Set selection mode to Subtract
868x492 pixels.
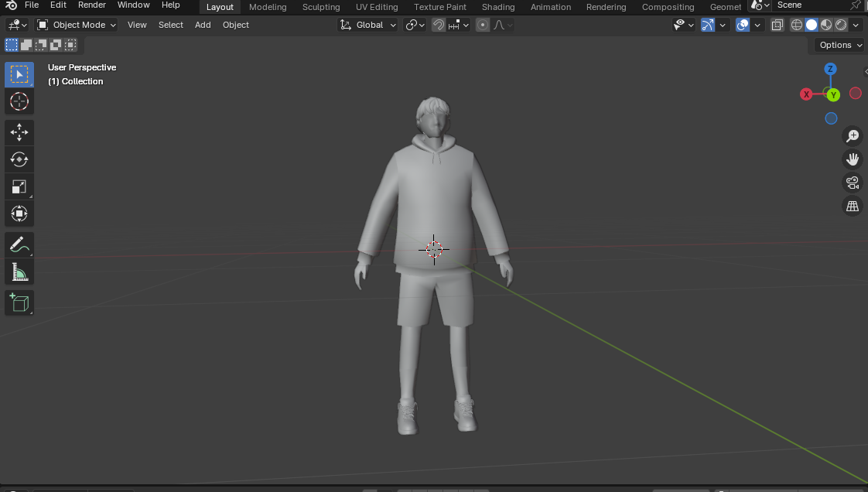coord(41,45)
